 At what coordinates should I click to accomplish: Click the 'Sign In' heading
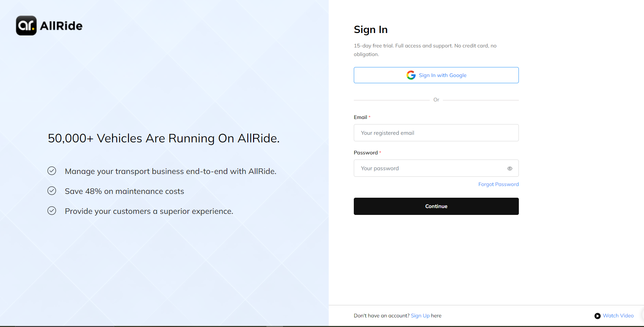[x=370, y=30]
